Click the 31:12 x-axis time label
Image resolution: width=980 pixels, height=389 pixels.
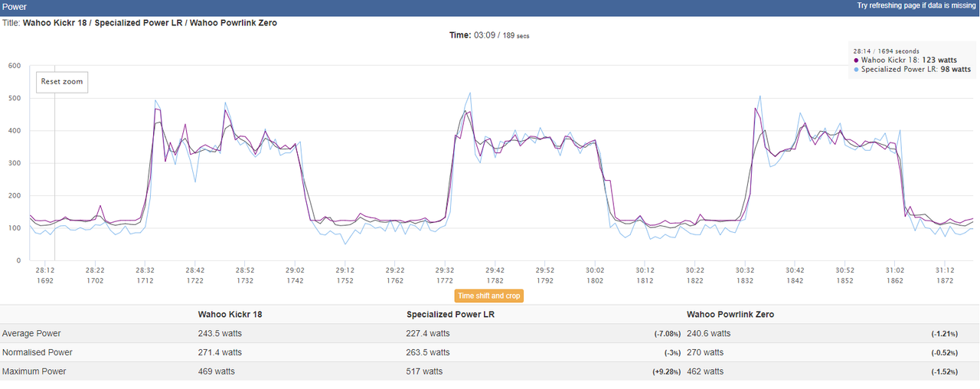click(x=945, y=270)
